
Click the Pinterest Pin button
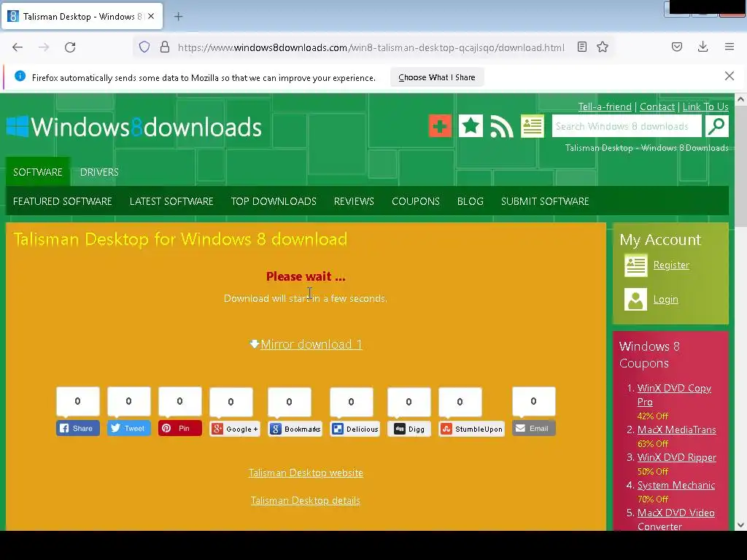coord(179,428)
